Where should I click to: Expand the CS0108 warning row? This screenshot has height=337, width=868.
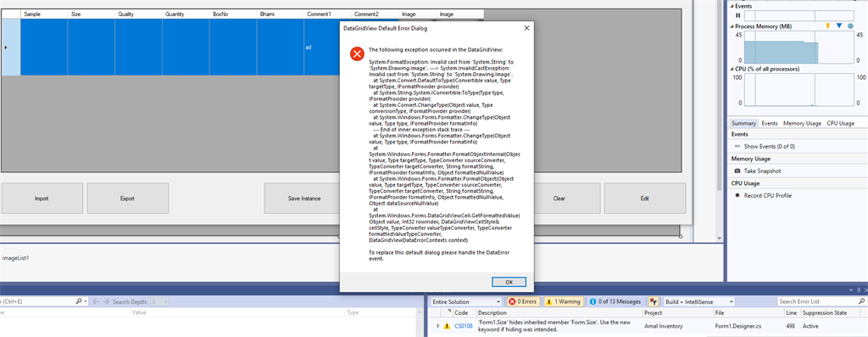tap(438, 326)
